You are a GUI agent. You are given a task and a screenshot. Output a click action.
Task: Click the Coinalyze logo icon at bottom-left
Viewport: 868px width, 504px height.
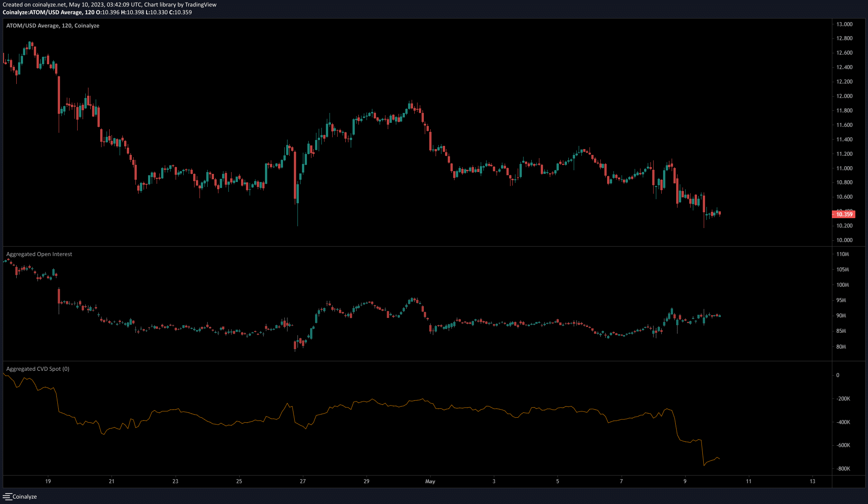tap(7, 496)
